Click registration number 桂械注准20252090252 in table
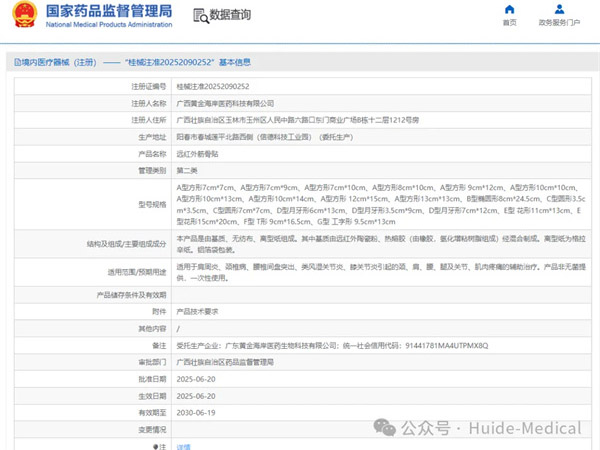 pyautogui.click(x=212, y=87)
